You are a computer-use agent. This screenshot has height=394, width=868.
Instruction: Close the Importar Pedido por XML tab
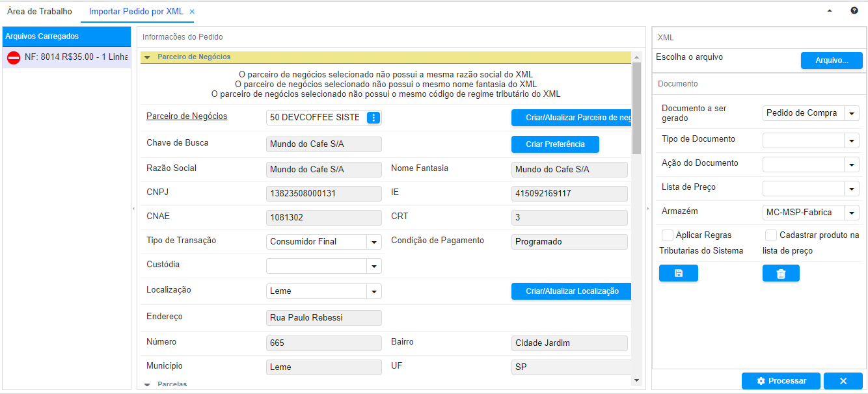[x=190, y=11]
